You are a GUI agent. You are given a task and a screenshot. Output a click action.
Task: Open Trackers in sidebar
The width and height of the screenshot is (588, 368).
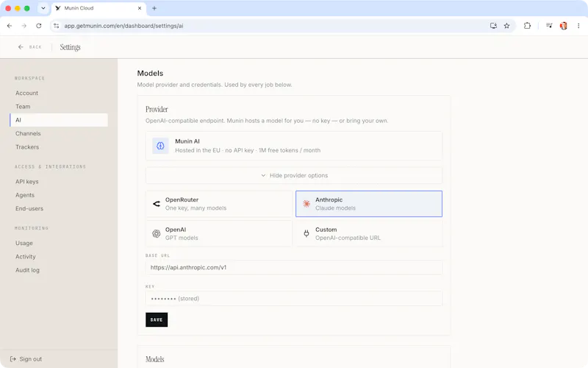[27, 147]
